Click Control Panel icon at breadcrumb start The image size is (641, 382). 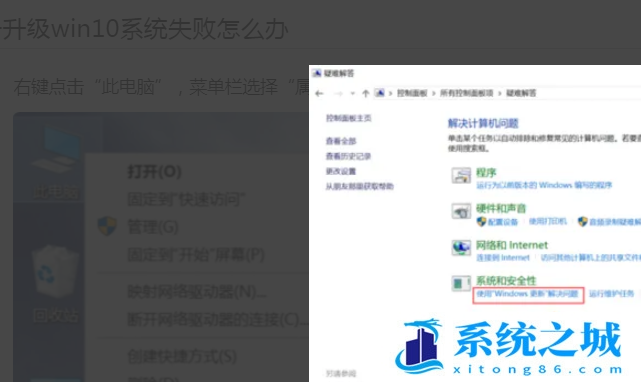pos(380,93)
